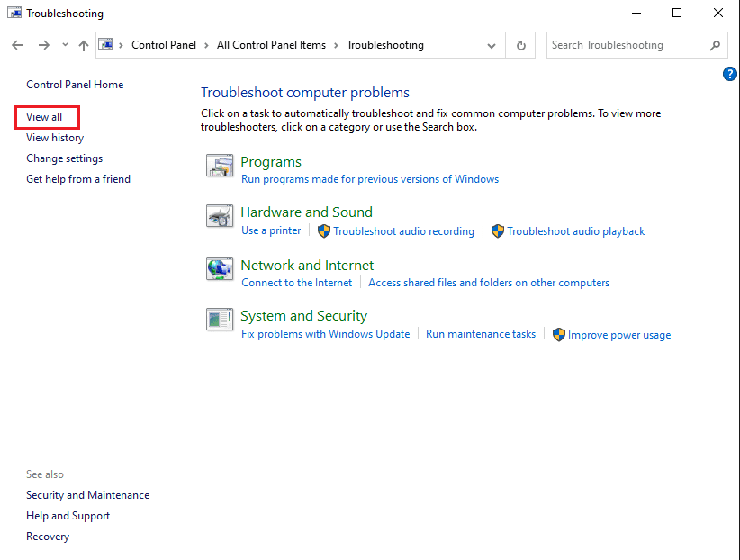Click the shield icon beside Troubleshoot audio playback
The width and height of the screenshot is (740, 560).
click(x=498, y=230)
